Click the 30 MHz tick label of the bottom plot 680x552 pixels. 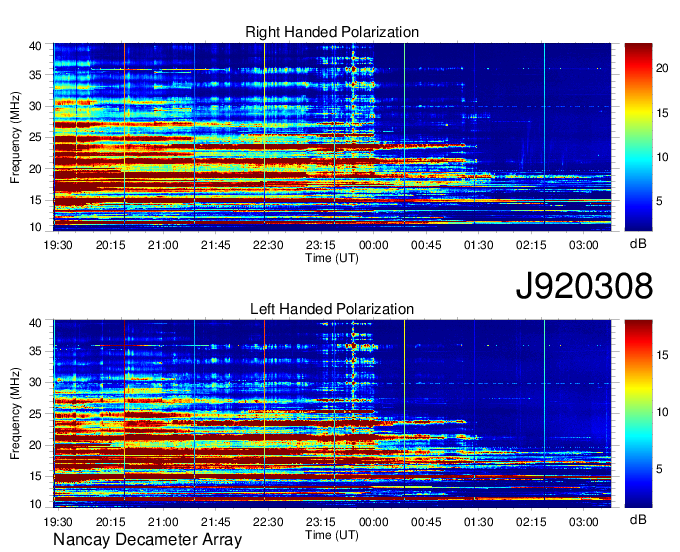[35, 382]
